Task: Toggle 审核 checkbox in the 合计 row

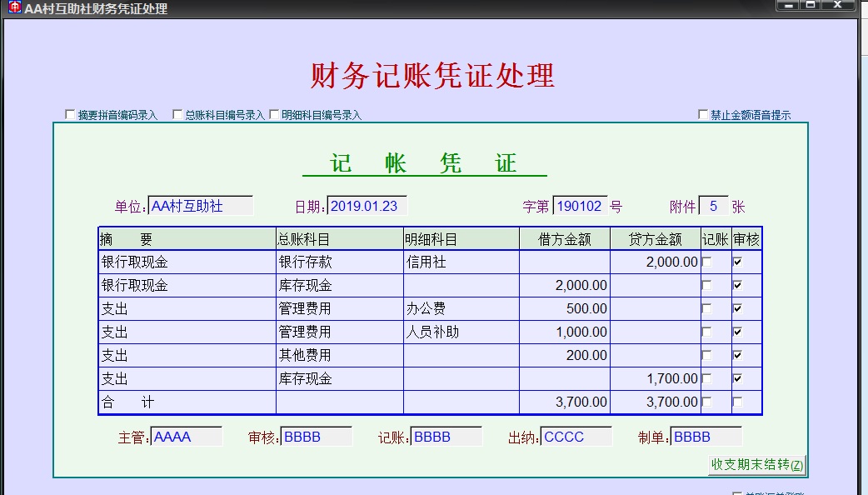Action: click(x=737, y=402)
